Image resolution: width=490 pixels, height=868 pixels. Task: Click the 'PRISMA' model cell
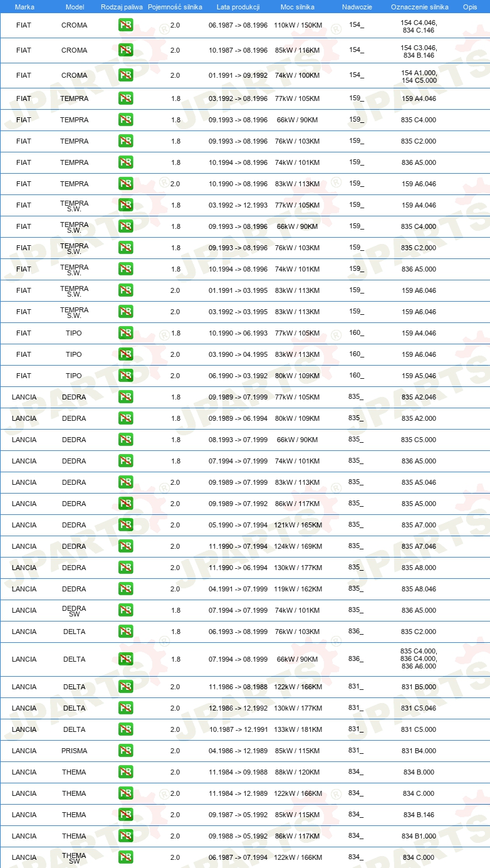click(x=75, y=751)
